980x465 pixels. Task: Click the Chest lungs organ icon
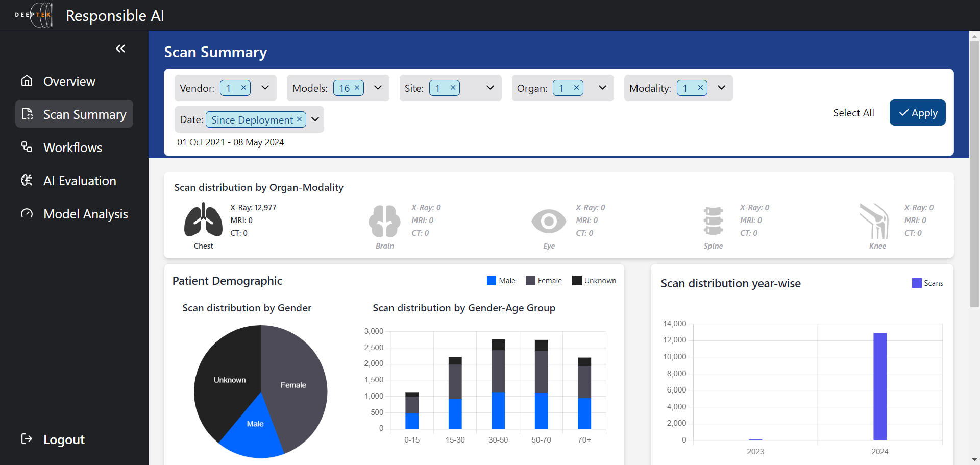(x=203, y=221)
